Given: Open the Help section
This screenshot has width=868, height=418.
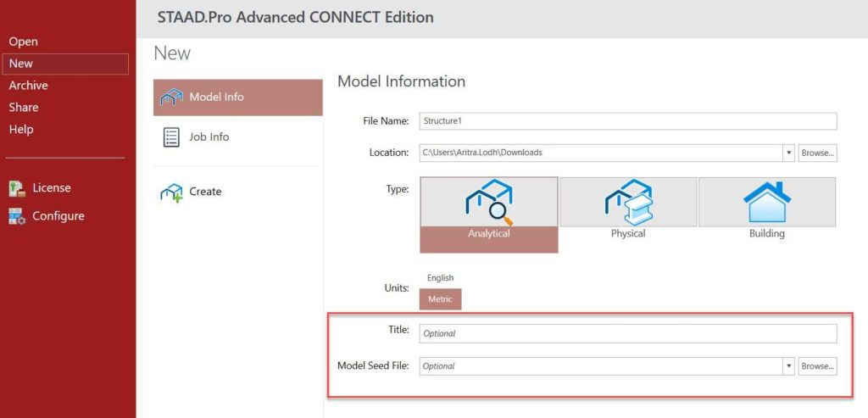Looking at the screenshot, I should point(21,130).
